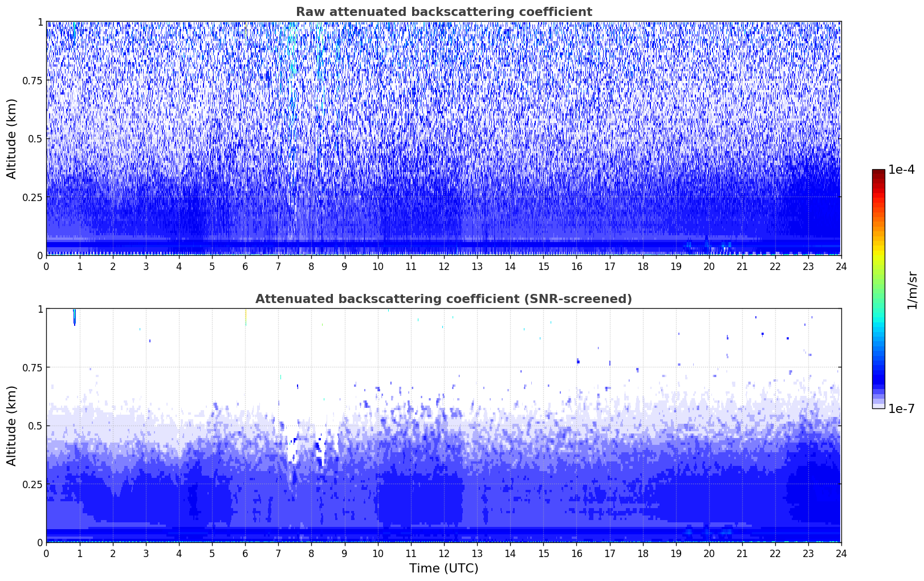Click hour '21' tick on bottom time axis
The height and width of the screenshot is (581, 924).
(742, 553)
